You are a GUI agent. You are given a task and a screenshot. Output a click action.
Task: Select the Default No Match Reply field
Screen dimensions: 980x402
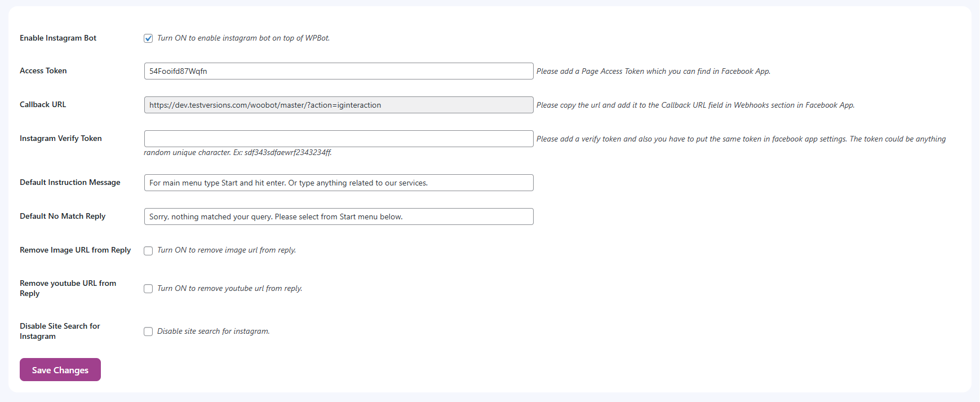pyautogui.click(x=338, y=217)
